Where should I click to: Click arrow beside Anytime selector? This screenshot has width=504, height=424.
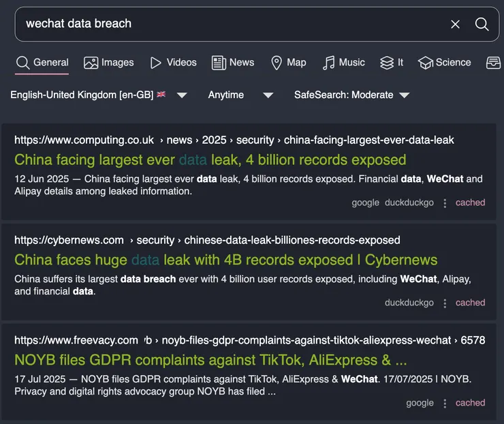point(268,95)
